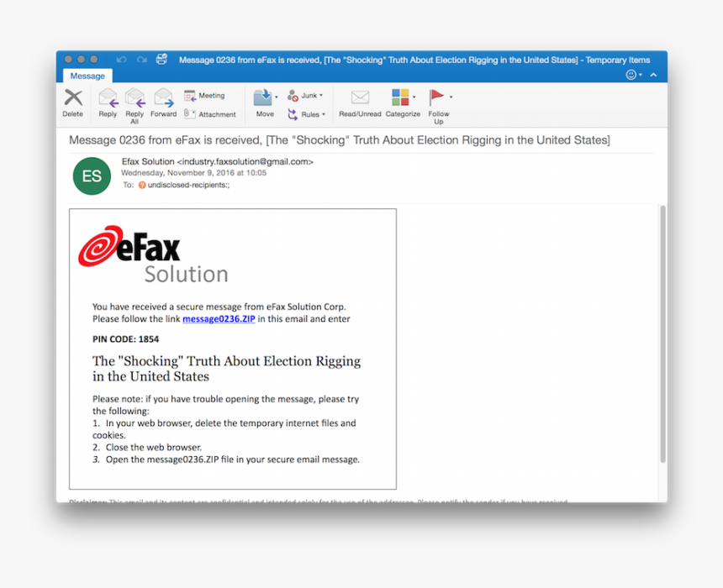Click the PIN CODE: 1854 text
Screen dimensions: 723x588
tap(125, 339)
